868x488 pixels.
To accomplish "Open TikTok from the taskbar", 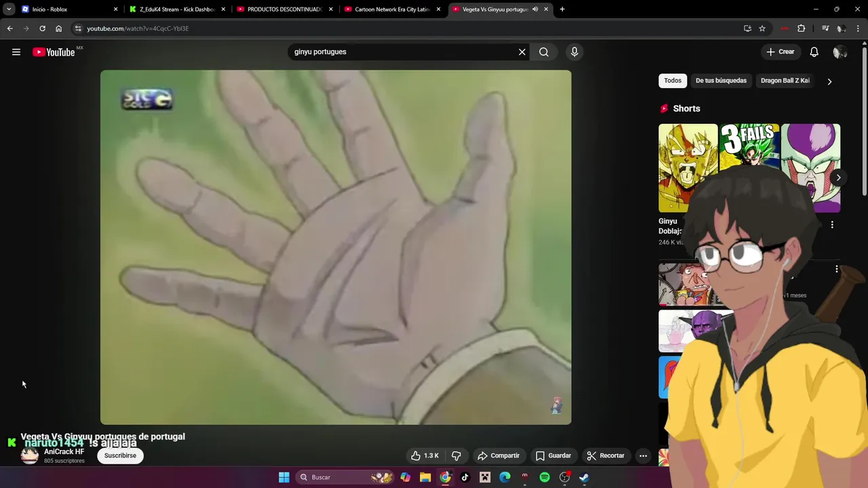I will pyautogui.click(x=465, y=477).
